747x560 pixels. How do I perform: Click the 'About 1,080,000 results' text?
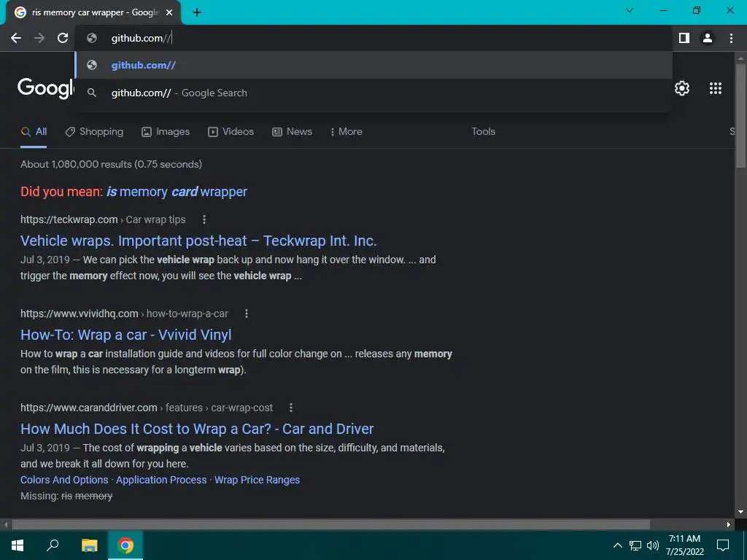(x=111, y=164)
